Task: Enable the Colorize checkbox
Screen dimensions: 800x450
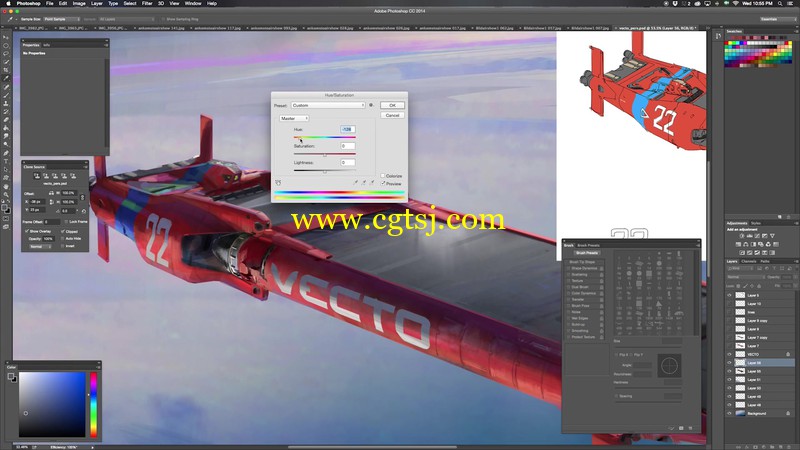Action: click(x=382, y=176)
